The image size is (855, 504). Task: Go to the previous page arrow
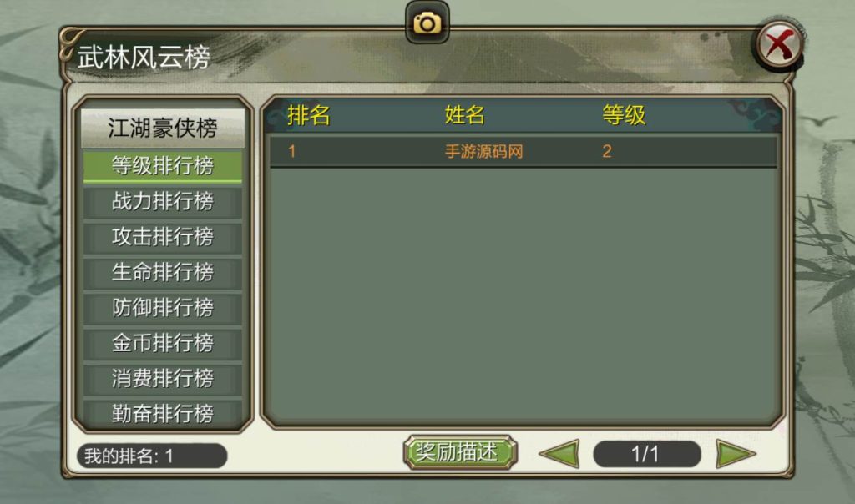[x=559, y=453]
